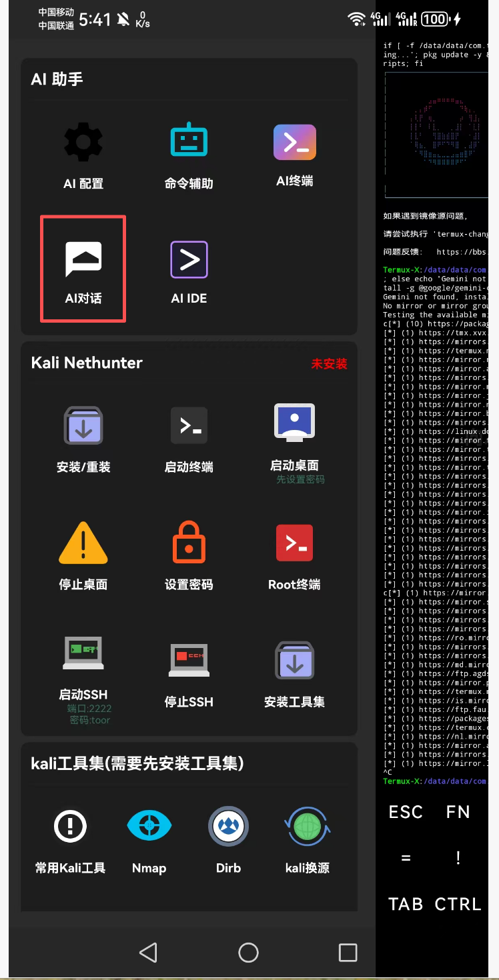Launch the AI终端 terminal icon
499x980 pixels.
click(x=294, y=142)
